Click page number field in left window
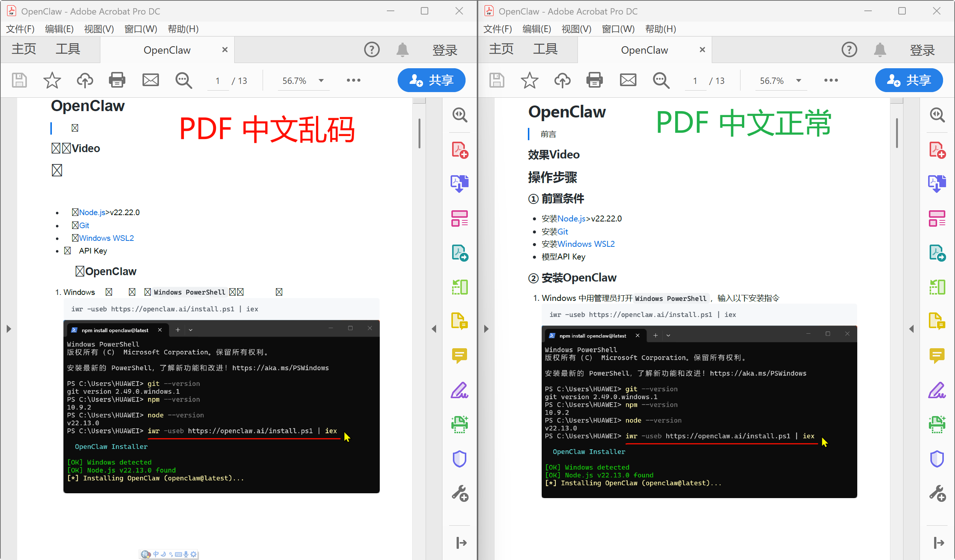Viewport: 955px width, 560px height. click(x=218, y=81)
